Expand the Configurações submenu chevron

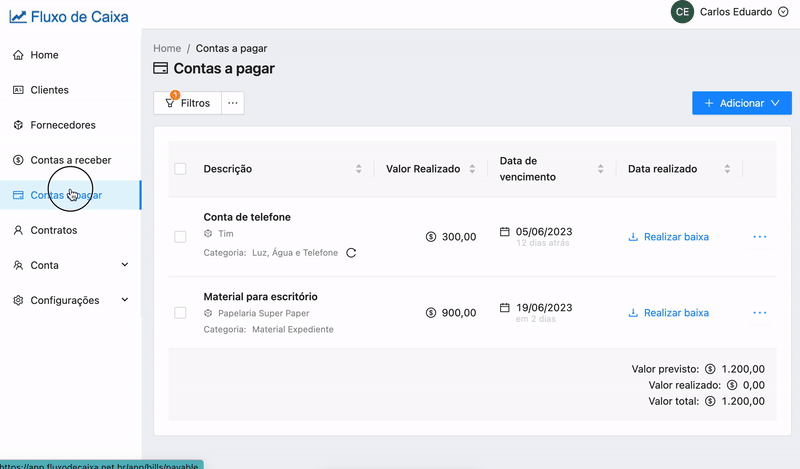tap(125, 300)
